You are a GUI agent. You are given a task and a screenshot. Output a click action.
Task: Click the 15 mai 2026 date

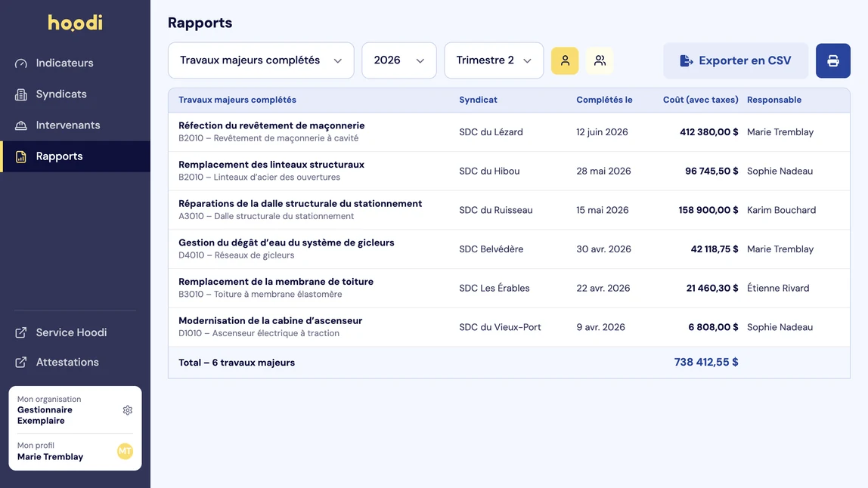tap(603, 210)
